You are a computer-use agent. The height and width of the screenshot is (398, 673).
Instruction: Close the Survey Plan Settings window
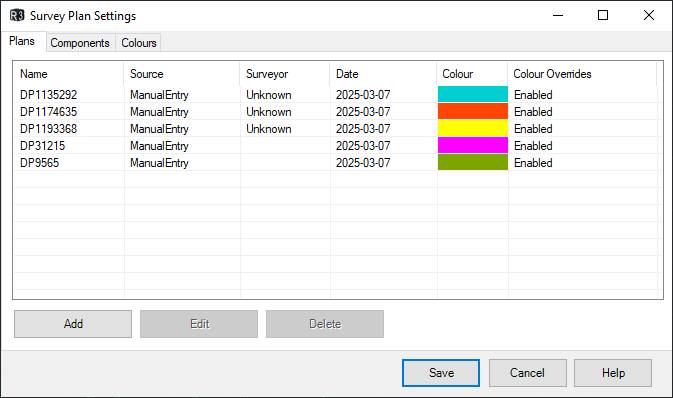pos(649,15)
